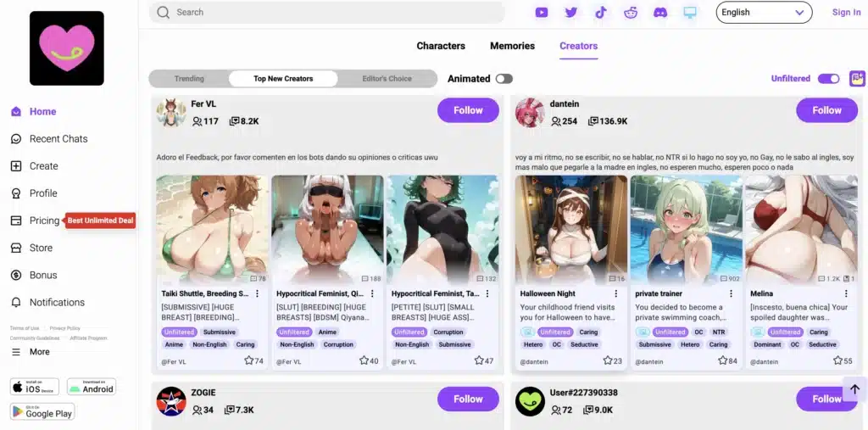Open three-dot options for private trainer card
Viewport: 868px width, 430px height.
(732, 293)
